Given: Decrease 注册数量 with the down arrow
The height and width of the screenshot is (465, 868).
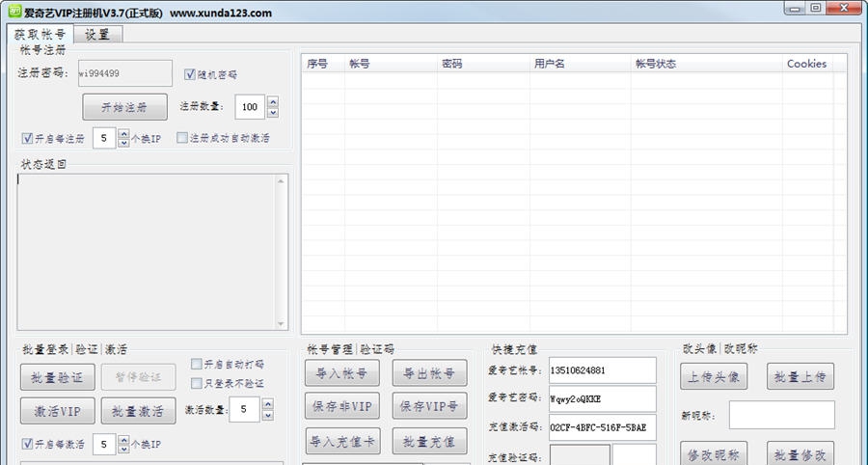Looking at the screenshot, I should [x=272, y=112].
